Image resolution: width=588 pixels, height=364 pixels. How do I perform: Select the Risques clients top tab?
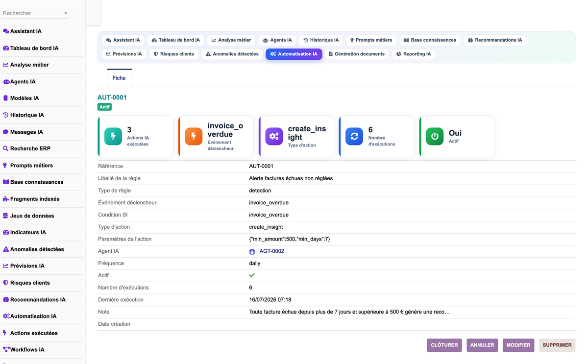tap(174, 54)
